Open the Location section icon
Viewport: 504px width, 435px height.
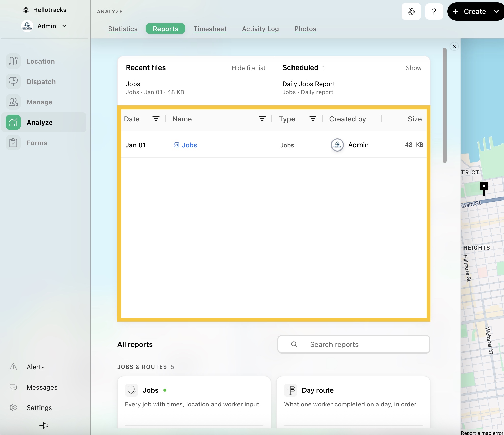coord(13,61)
